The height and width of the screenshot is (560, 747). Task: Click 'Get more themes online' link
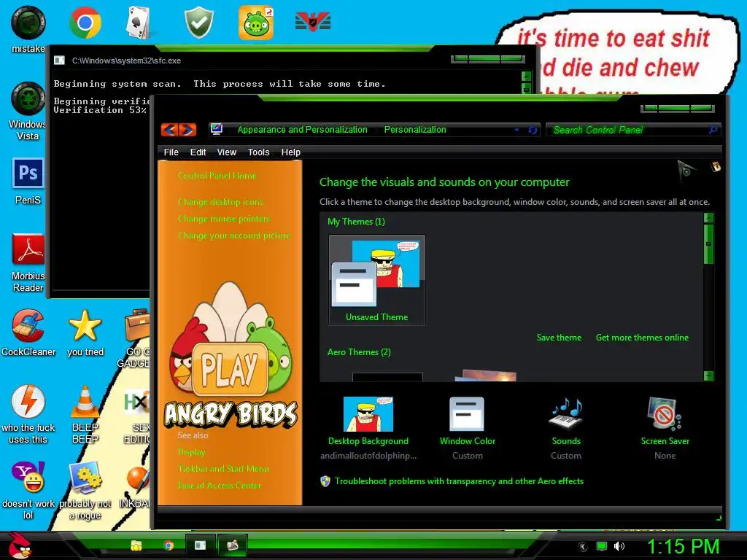(x=642, y=338)
